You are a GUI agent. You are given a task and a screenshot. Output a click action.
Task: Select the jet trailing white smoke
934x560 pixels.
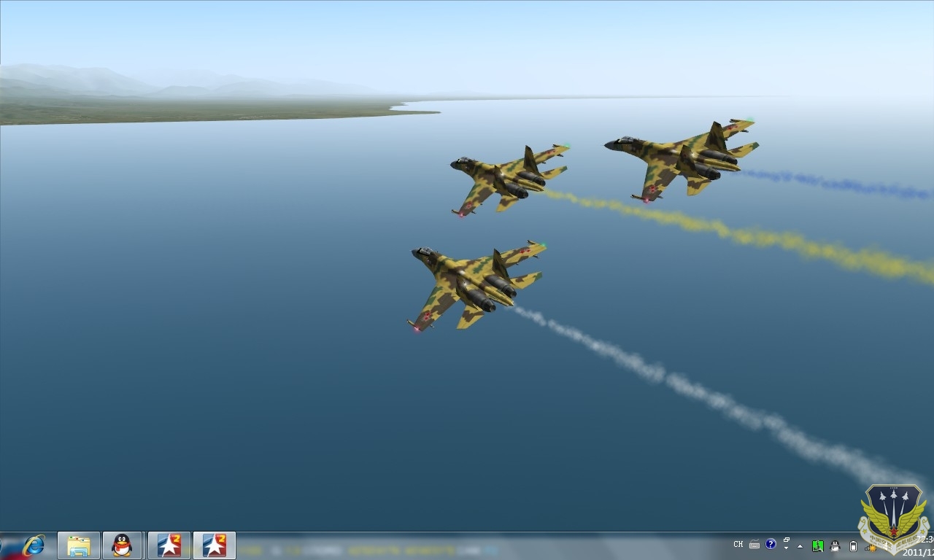click(474, 284)
